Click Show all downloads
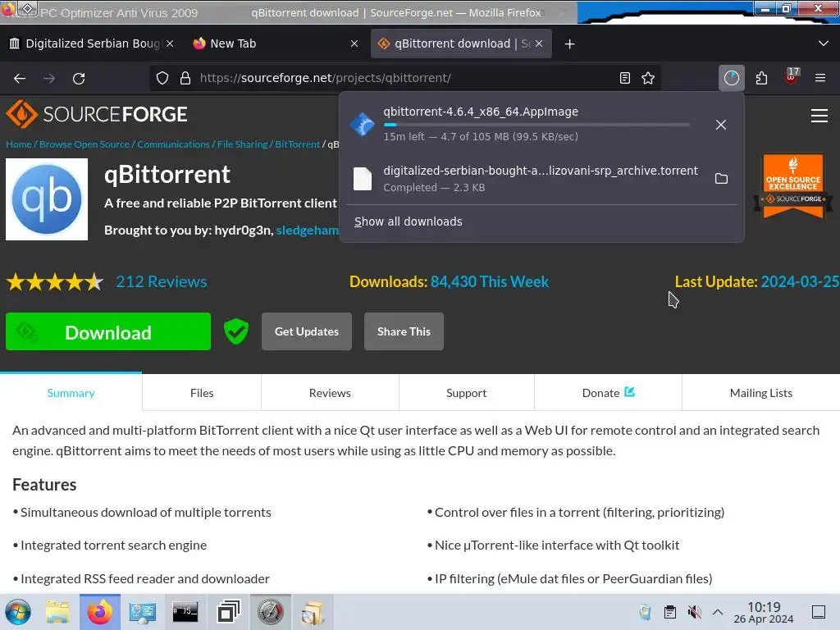Viewport: 840px width, 630px height. pyautogui.click(x=409, y=221)
